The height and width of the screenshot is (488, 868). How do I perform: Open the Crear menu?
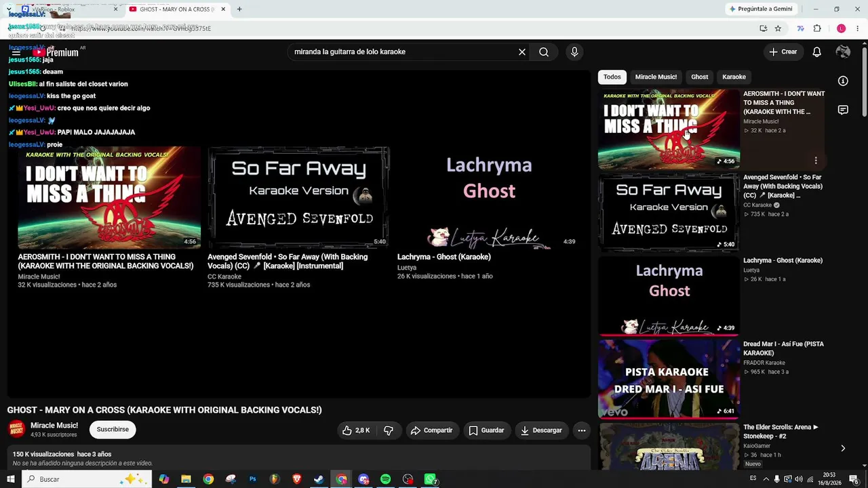tap(783, 52)
